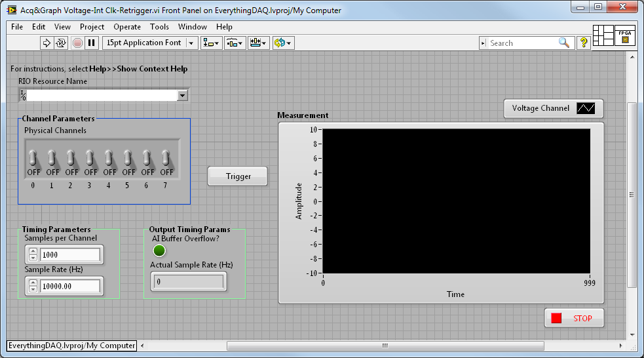The height and width of the screenshot is (358, 644).
Task: Increment Sample Rate (Hz) value
Action: pos(33,283)
